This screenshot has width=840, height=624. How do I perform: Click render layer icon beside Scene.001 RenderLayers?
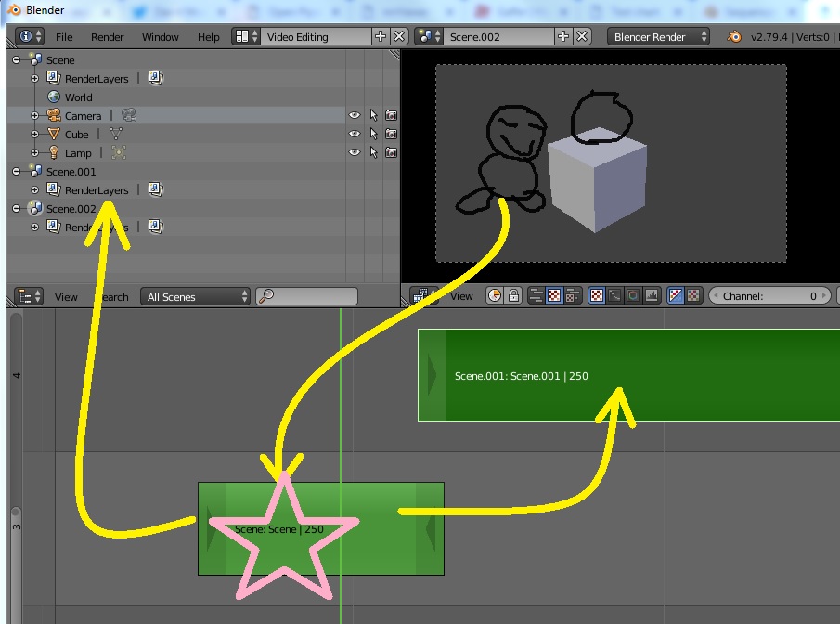tap(155, 189)
